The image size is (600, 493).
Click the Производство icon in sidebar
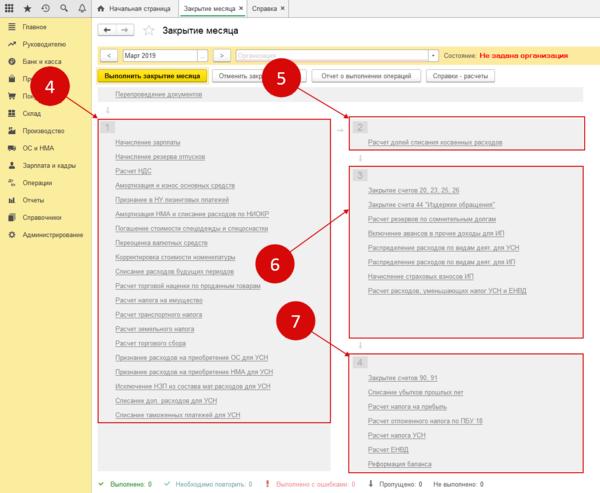pos(12,131)
